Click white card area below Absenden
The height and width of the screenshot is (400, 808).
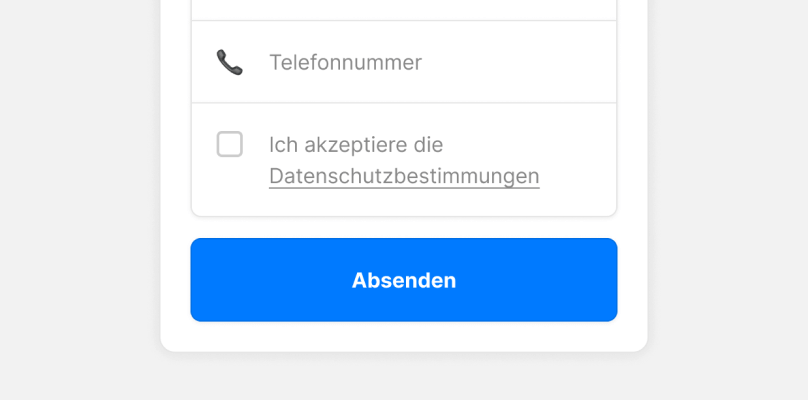pyautogui.click(x=404, y=336)
